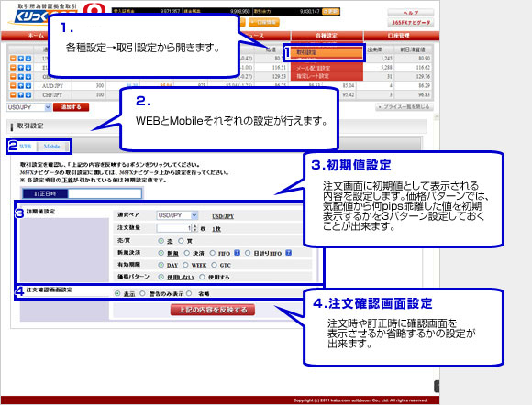Click minus icon in the row ending 129.76
532x405 pixels.
(13, 77)
